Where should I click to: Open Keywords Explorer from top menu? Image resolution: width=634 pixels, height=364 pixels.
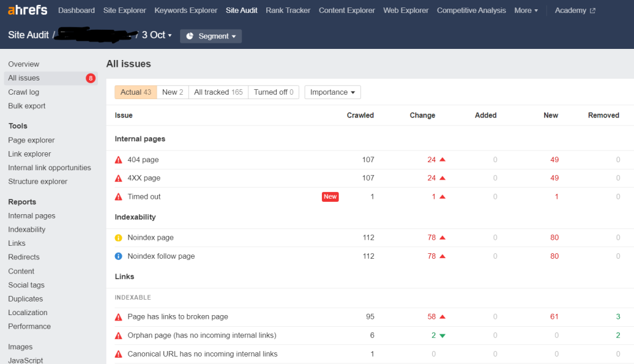point(186,11)
